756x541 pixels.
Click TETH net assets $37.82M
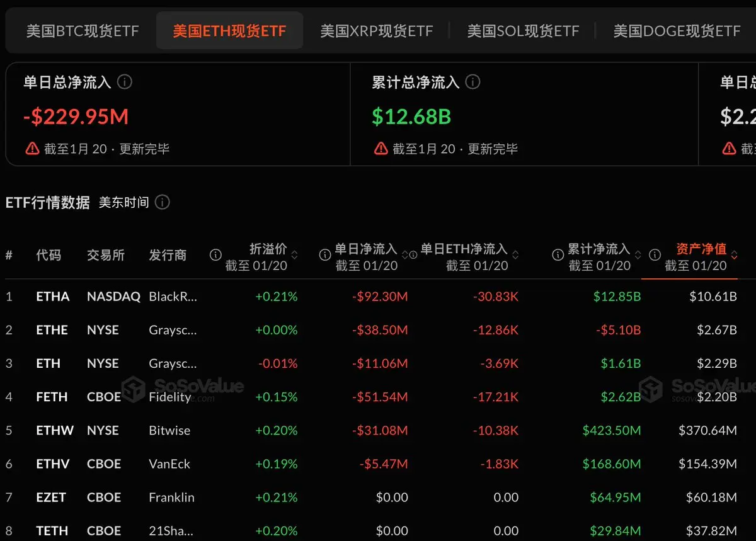[711, 531]
